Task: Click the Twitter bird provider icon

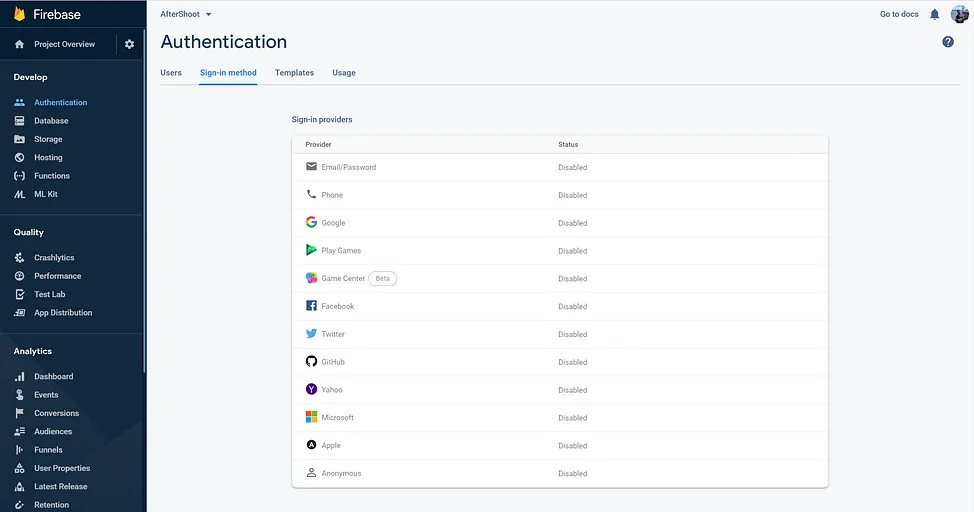Action: pos(311,334)
